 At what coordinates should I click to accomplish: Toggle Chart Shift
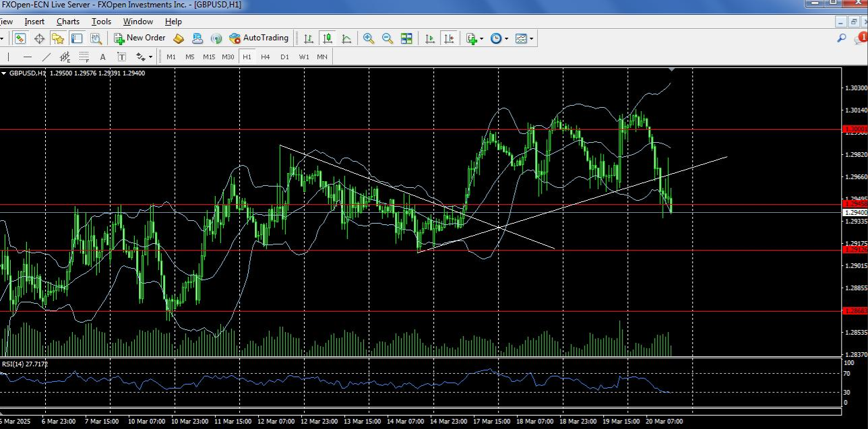[449, 38]
